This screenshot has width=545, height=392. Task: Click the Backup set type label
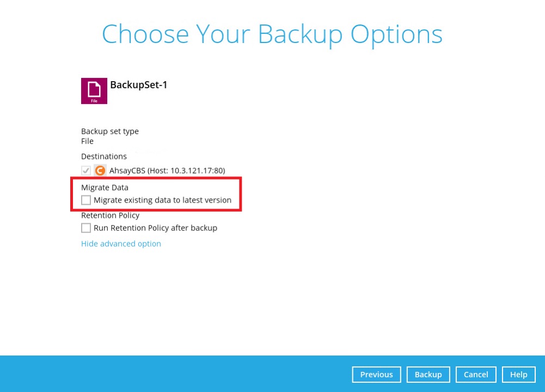coord(109,131)
